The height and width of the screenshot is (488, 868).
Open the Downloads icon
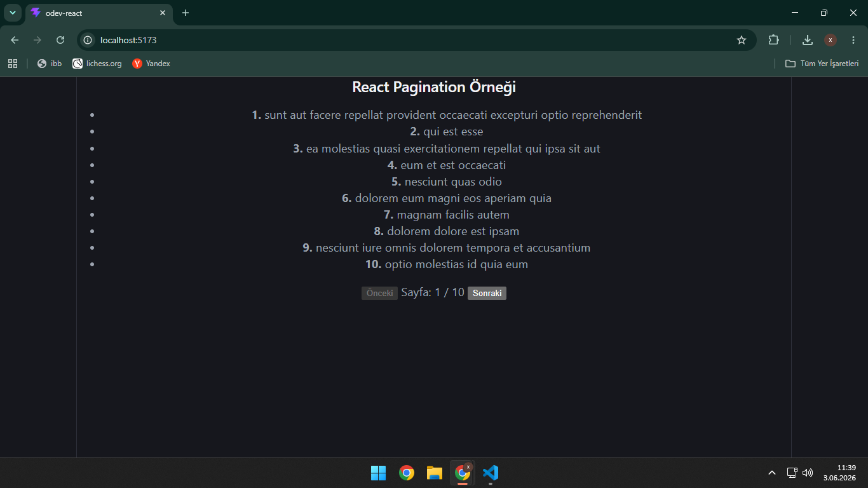pos(808,40)
